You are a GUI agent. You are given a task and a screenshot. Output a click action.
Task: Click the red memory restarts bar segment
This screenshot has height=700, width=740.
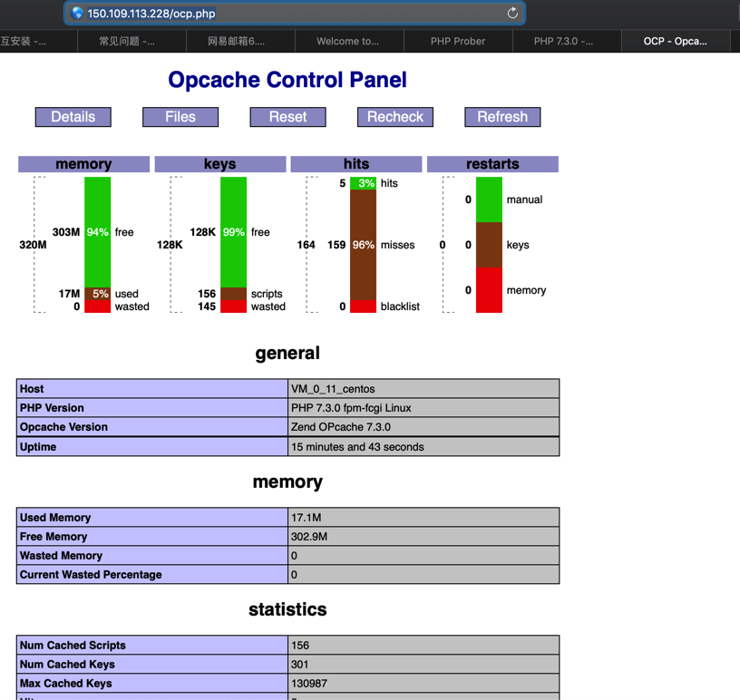point(489,290)
